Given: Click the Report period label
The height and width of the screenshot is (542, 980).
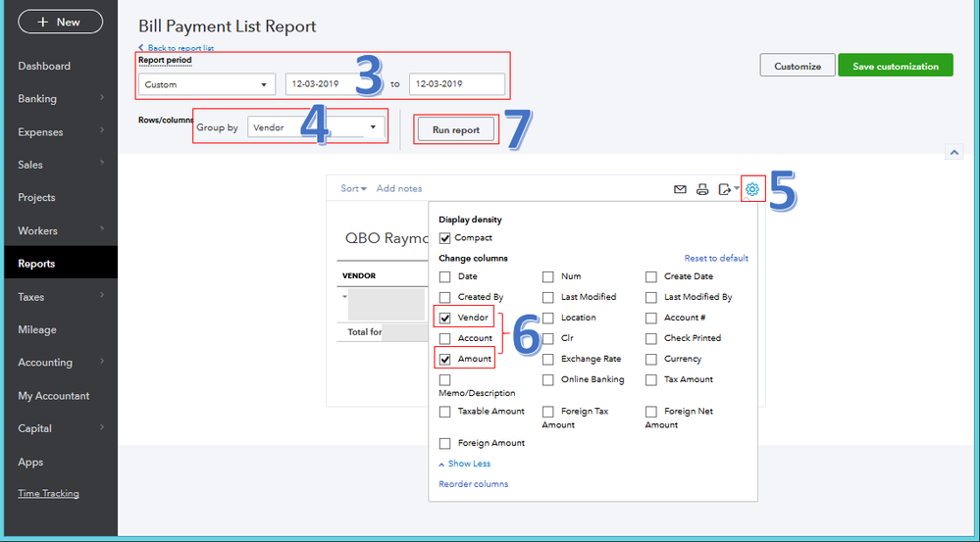Looking at the screenshot, I should point(165,61).
